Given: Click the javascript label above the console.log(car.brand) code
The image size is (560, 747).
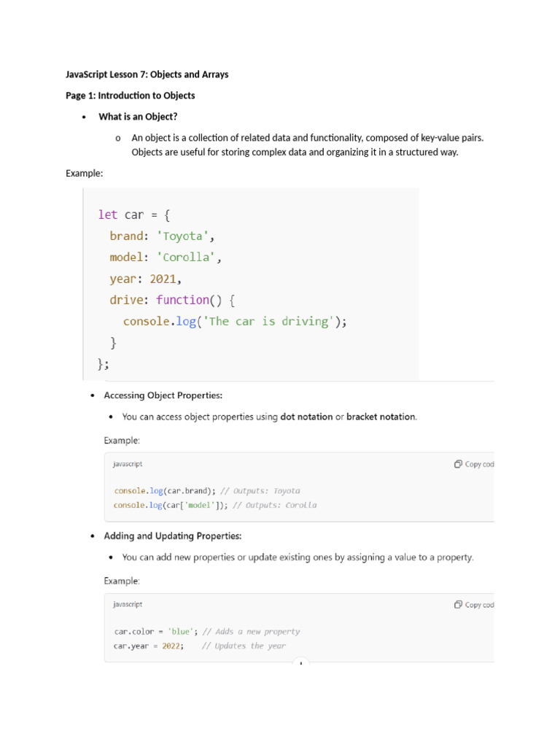Looking at the screenshot, I should point(128,464).
